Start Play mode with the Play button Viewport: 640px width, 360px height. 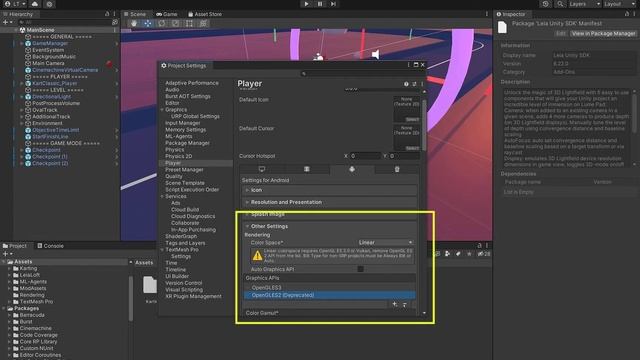click(x=307, y=4)
